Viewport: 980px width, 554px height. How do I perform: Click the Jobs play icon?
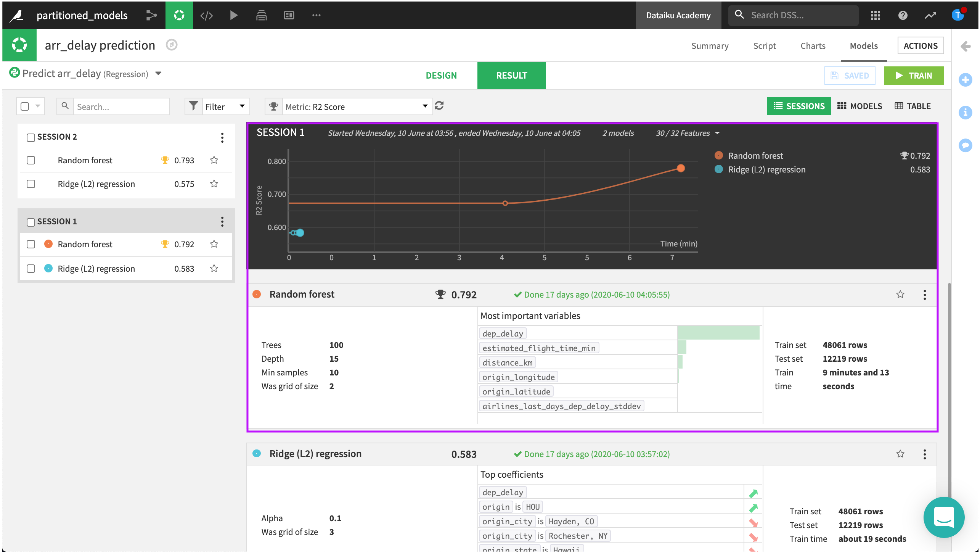234,15
